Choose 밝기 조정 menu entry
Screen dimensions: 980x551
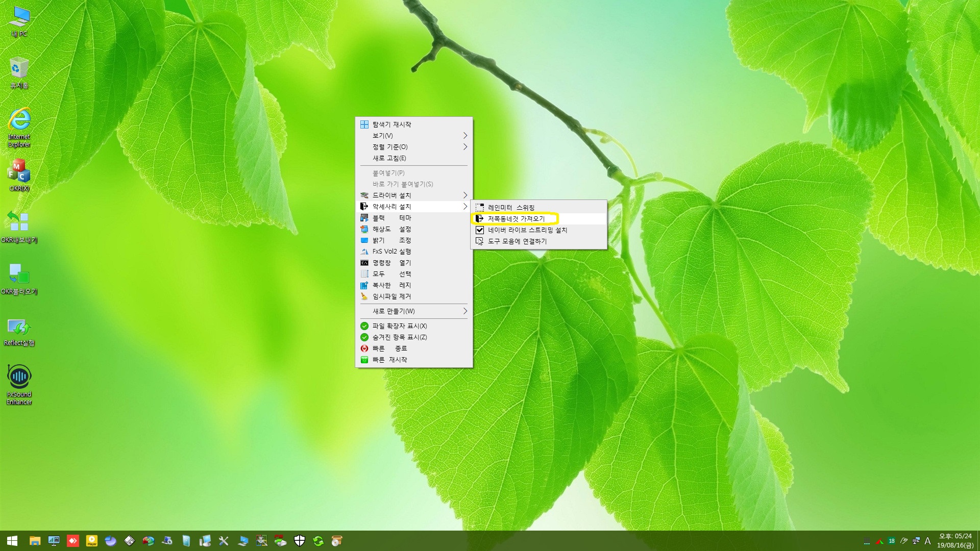[x=414, y=240]
